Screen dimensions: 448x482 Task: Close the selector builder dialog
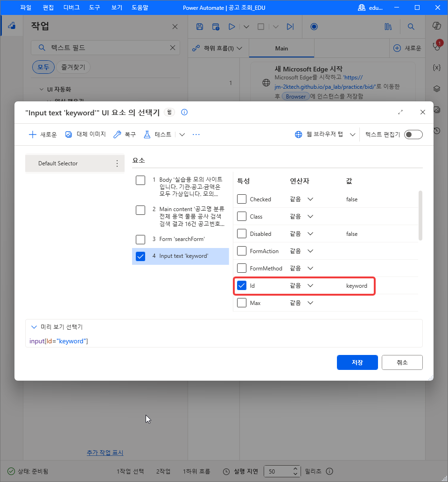(x=422, y=112)
